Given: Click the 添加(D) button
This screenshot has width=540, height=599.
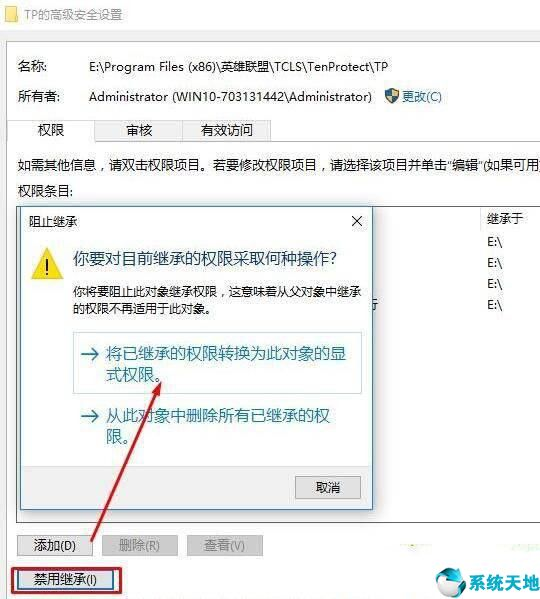Looking at the screenshot, I should click(55, 545).
